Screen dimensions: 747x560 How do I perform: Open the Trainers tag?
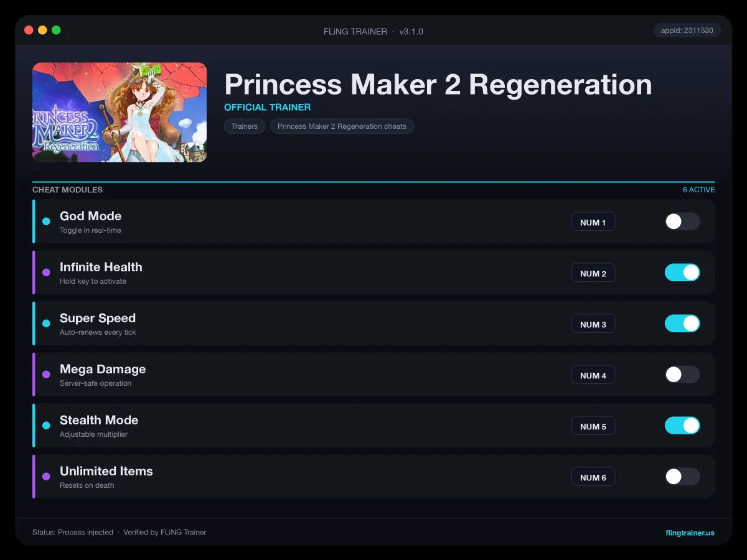(x=245, y=126)
